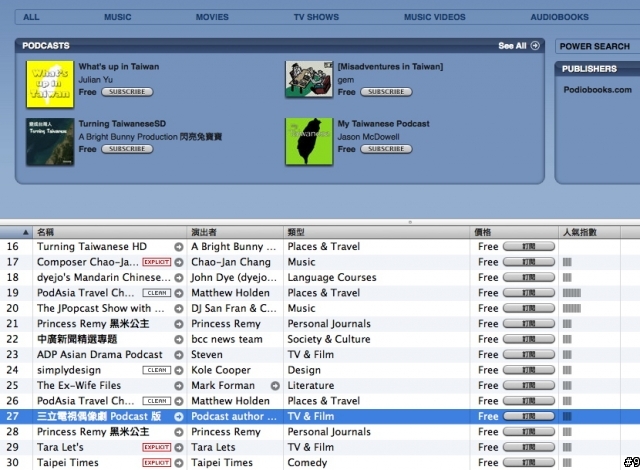Click the Clean badge on simplydesign row
The width and height of the screenshot is (640, 470).
[x=157, y=370]
